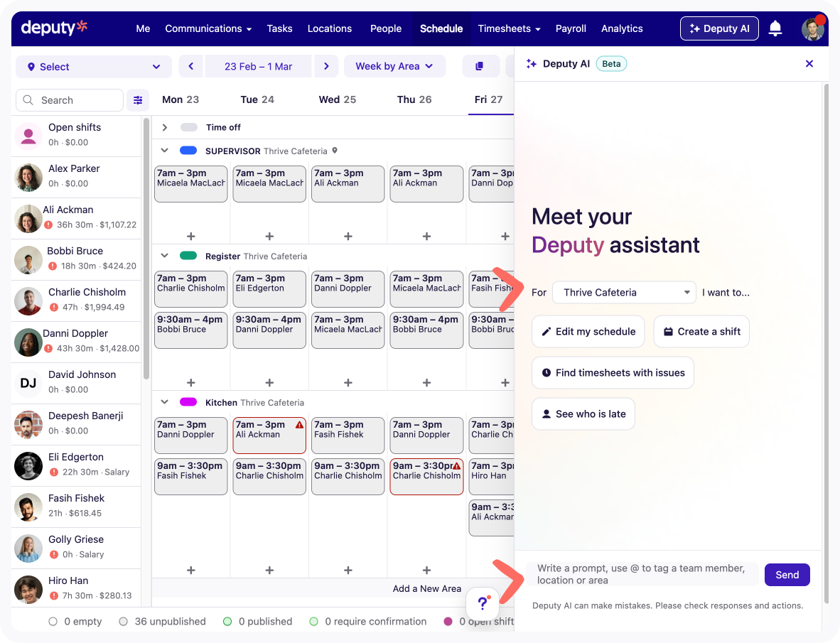Open the help question mark button
The height and width of the screenshot is (643, 840).
coord(483,603)
